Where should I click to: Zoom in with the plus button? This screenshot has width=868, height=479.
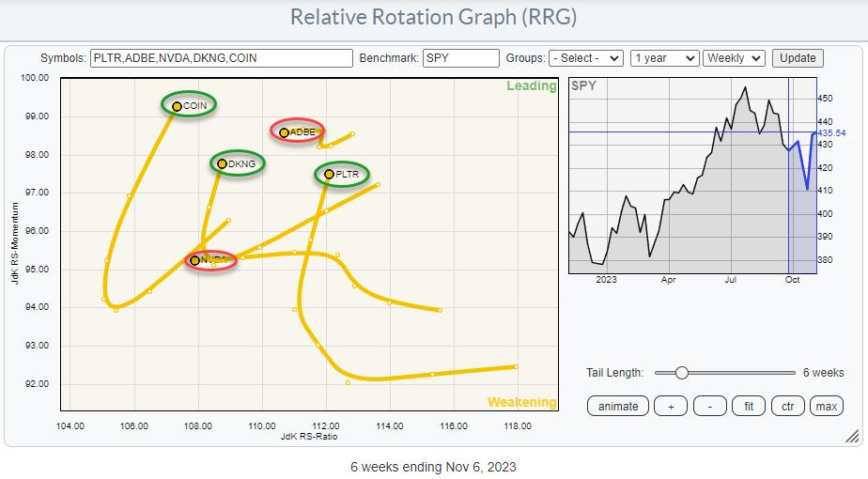click(670, 406)
